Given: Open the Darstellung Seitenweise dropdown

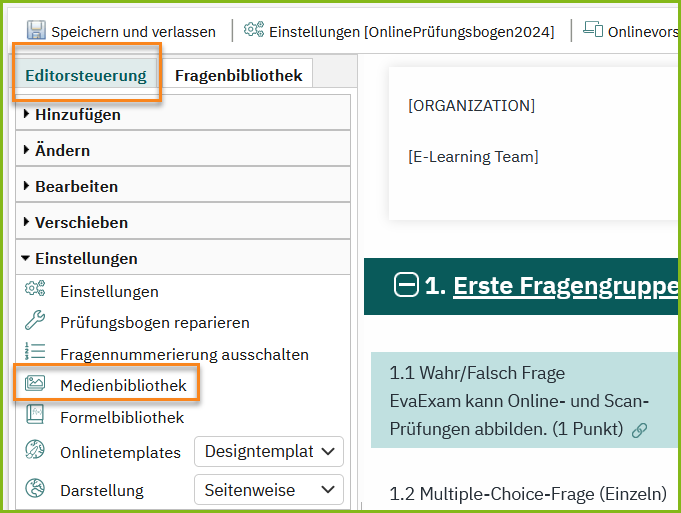Looking at the screenshot, I should (x=269, y=490).
